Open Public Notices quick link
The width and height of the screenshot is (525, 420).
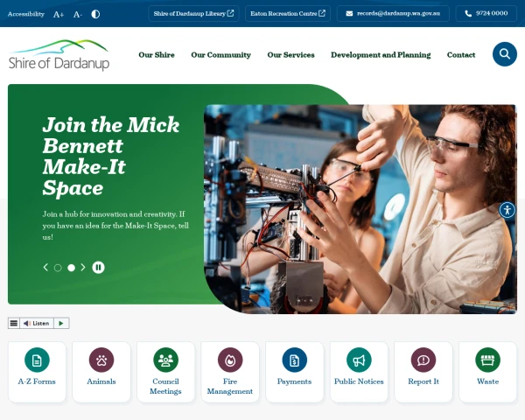(x=359, y=372)
